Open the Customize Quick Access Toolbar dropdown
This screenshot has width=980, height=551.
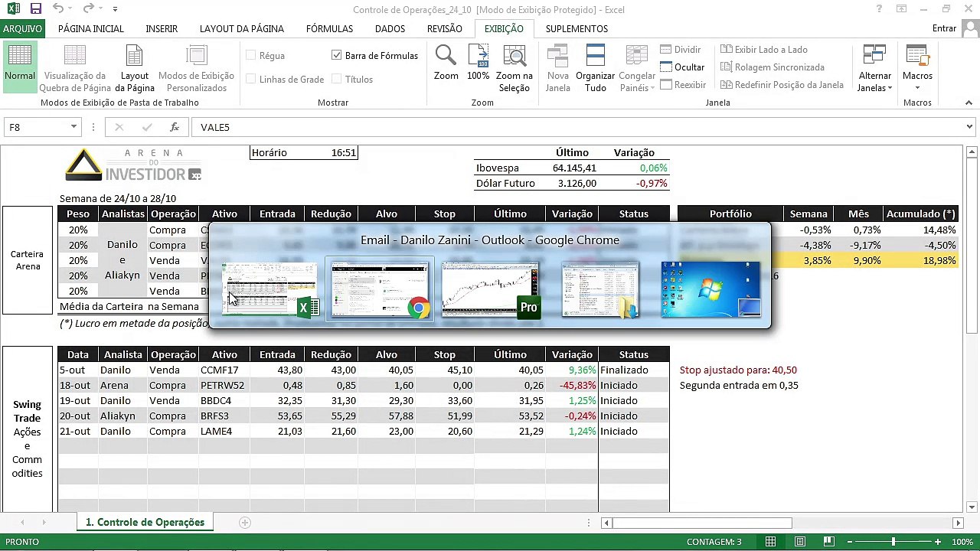pos(115,9)
